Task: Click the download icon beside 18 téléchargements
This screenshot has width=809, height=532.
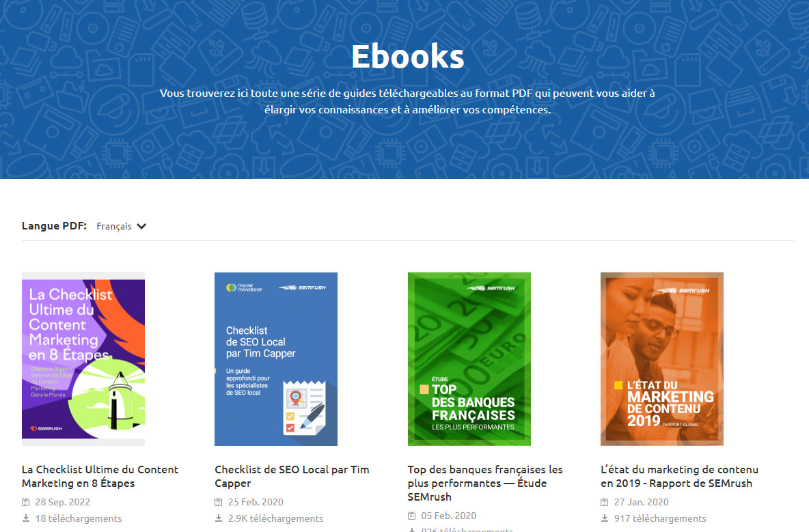Action: (26, 518)
